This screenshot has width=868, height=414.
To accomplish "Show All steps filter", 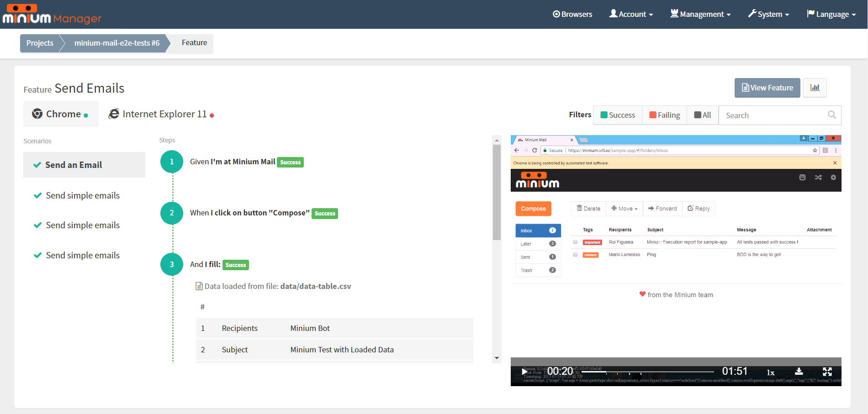I will tap(703, 115).
